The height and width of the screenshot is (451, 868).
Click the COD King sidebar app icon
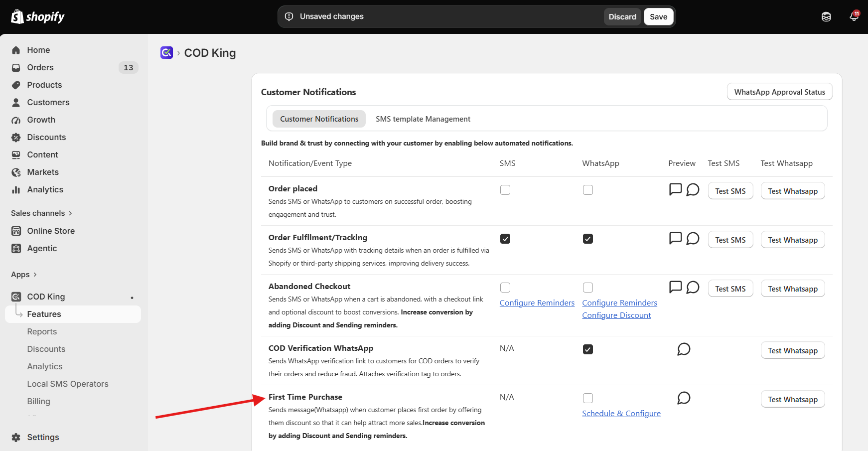tap(16, 297)
